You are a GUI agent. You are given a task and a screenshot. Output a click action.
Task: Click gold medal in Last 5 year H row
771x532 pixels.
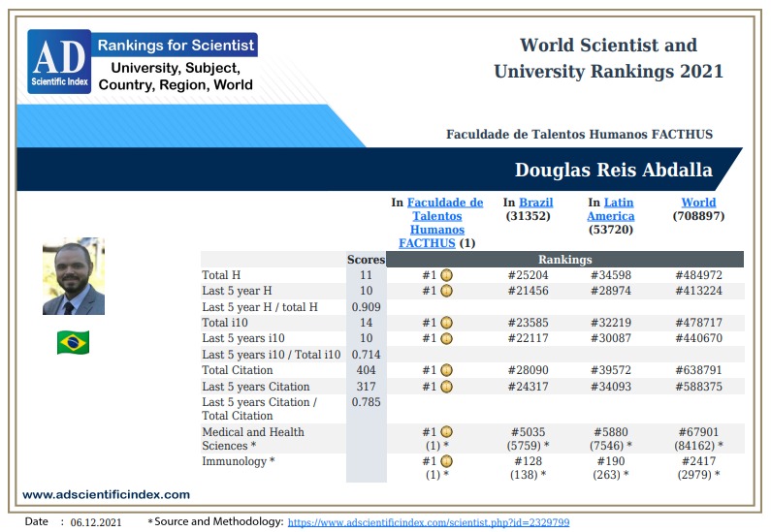coord(446,291)
